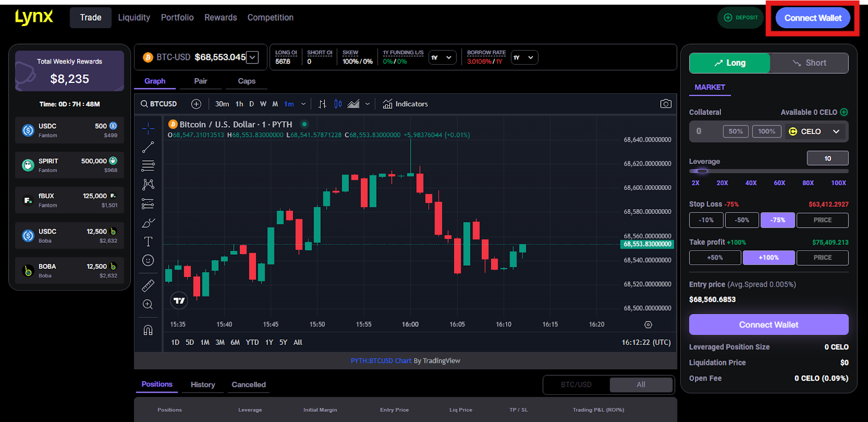The width and height of the screenshot is (868, 422).
Task: Click the Lynx logo
Action: tap(34, 17)
